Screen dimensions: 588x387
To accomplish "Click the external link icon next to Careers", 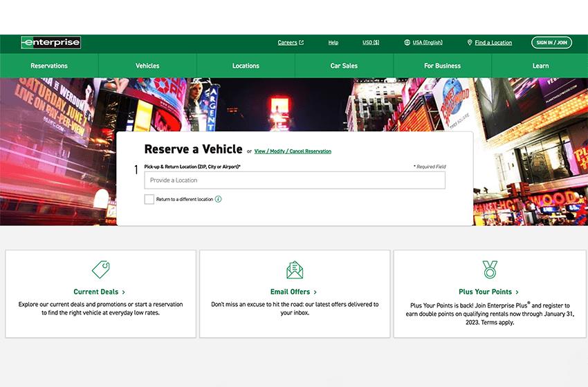I will [x=302, y=43].
